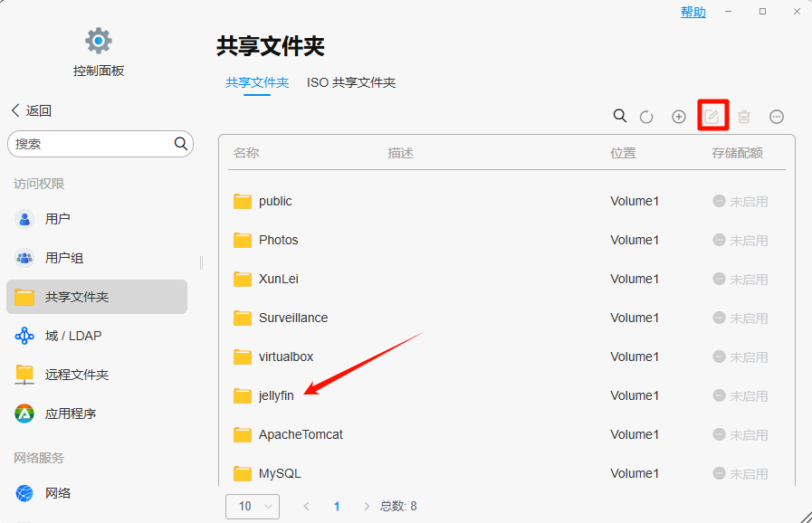Click the public folder icon
Screen dimensions: 812x523
click(x=243, y=202)
